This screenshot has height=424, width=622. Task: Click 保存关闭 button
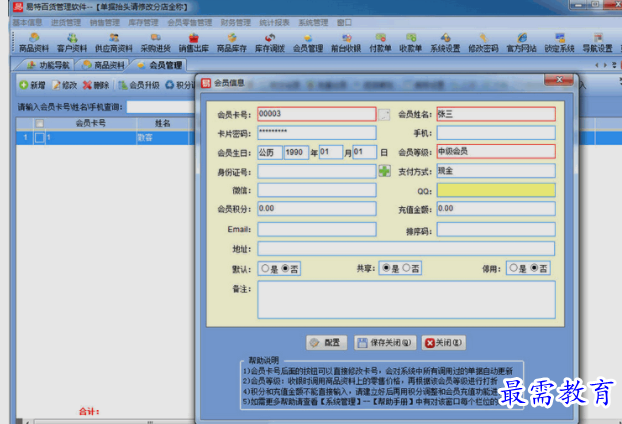[x=385, y=343]
